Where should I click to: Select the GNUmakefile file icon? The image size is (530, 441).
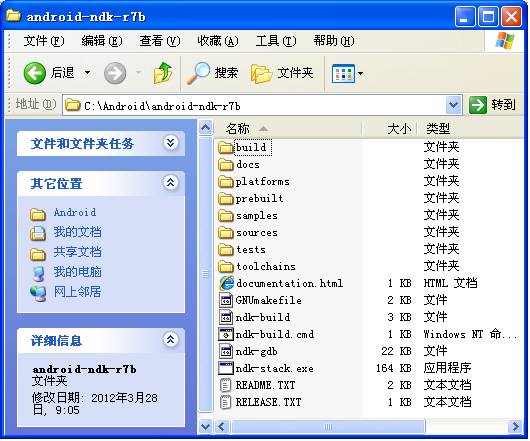click(226, 300)
